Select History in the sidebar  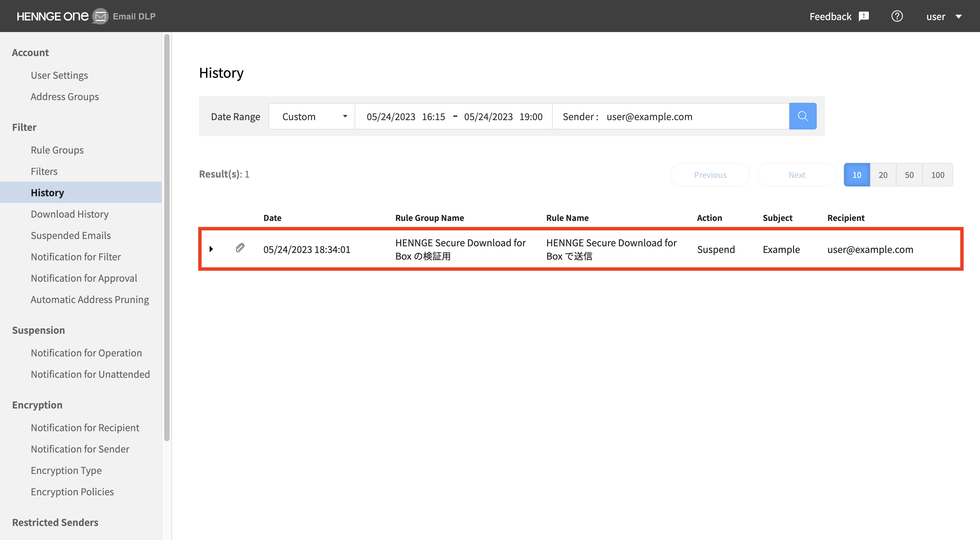tap(81, 193)
